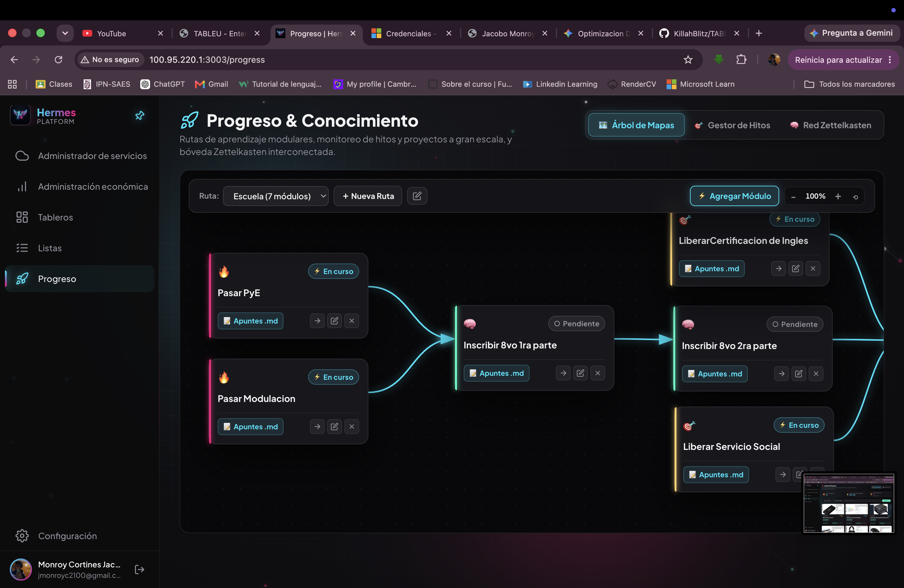Open Tableros in the sidebar
Image resolution: width=904 pixels, height=588 pixels.
click(x=80, y=217)
